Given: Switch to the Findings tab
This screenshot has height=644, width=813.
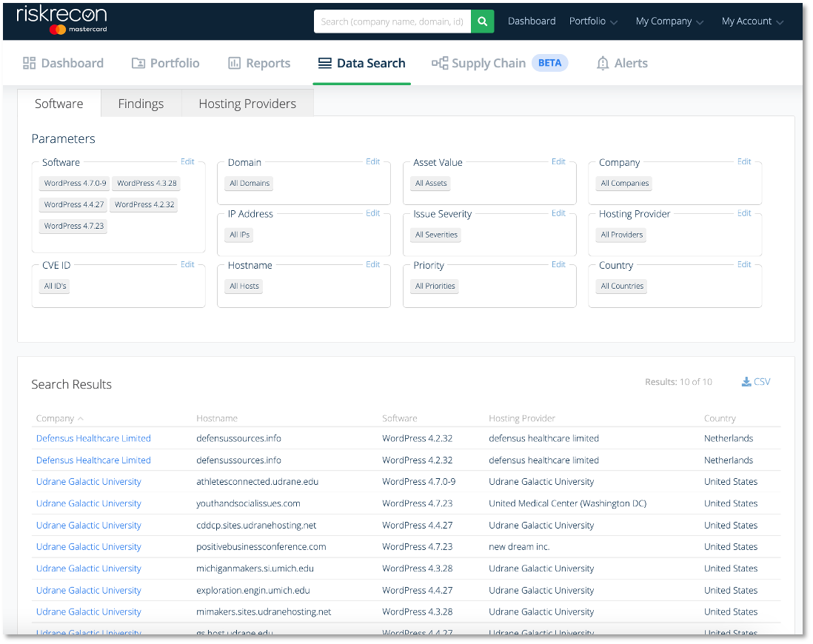Looking at the screenshot, I should pos(141,103).
